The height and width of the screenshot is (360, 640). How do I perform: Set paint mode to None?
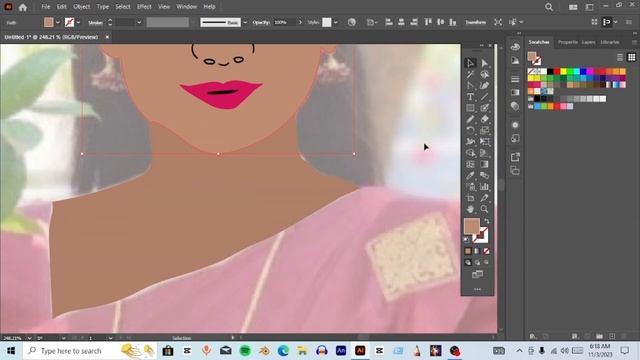[x=486, y=251]
